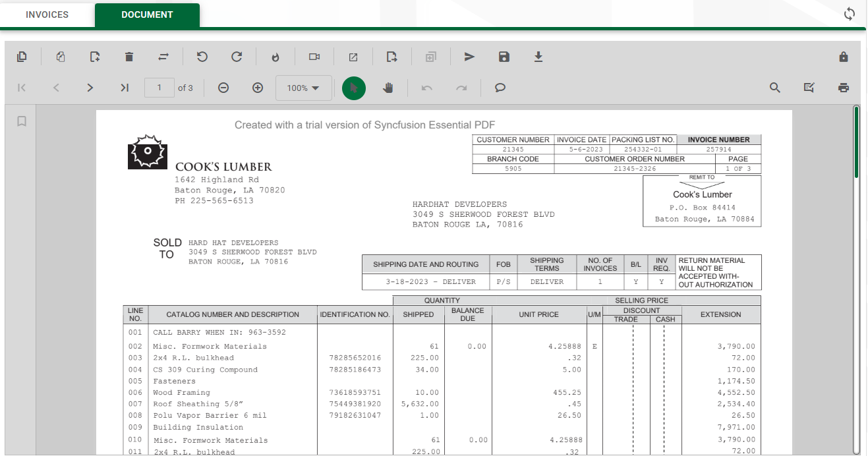Click the send arrow icon
The width and height of the screenshot is (868, 456).
pyautogui.click(x=469, y=57)
